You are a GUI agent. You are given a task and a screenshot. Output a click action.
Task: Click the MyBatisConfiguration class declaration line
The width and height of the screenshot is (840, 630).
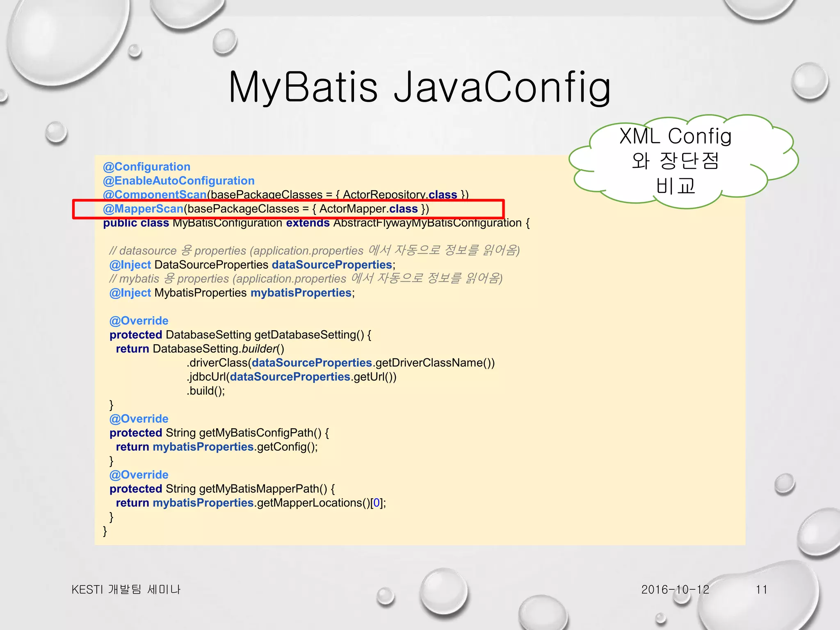click(x=316, y=223)
